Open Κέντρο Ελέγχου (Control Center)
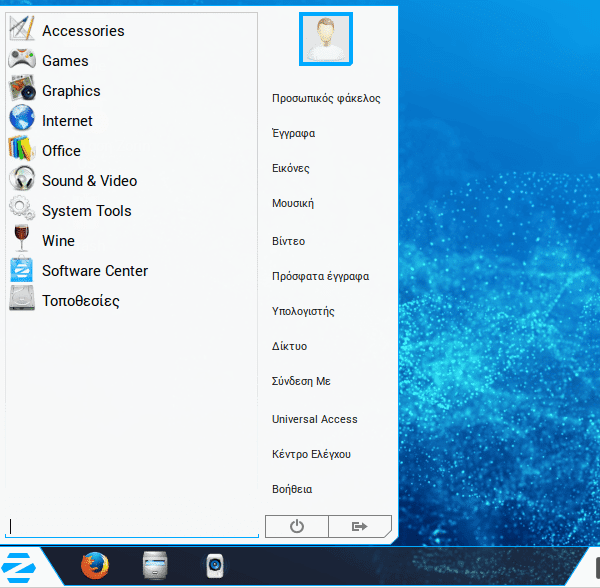The image size is (600, 588). (x=311, y=454)
